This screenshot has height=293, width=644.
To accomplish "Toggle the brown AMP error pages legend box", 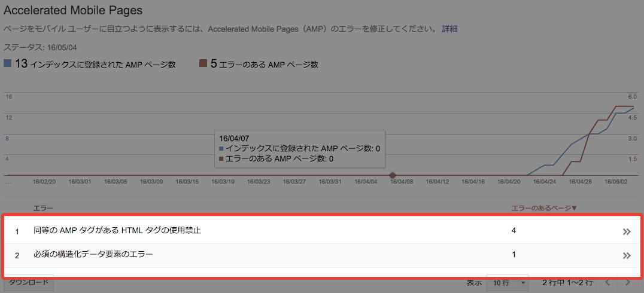I will tap(203, 64).
